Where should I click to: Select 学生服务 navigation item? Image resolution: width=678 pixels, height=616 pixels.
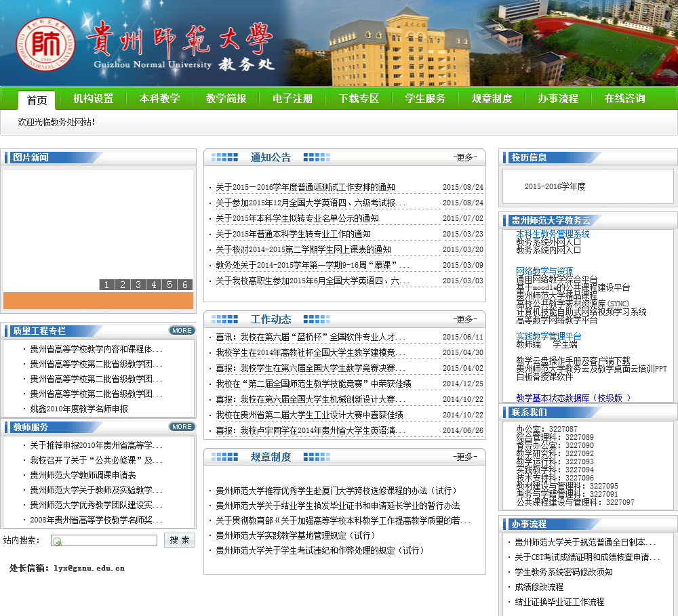coord(426,98)
